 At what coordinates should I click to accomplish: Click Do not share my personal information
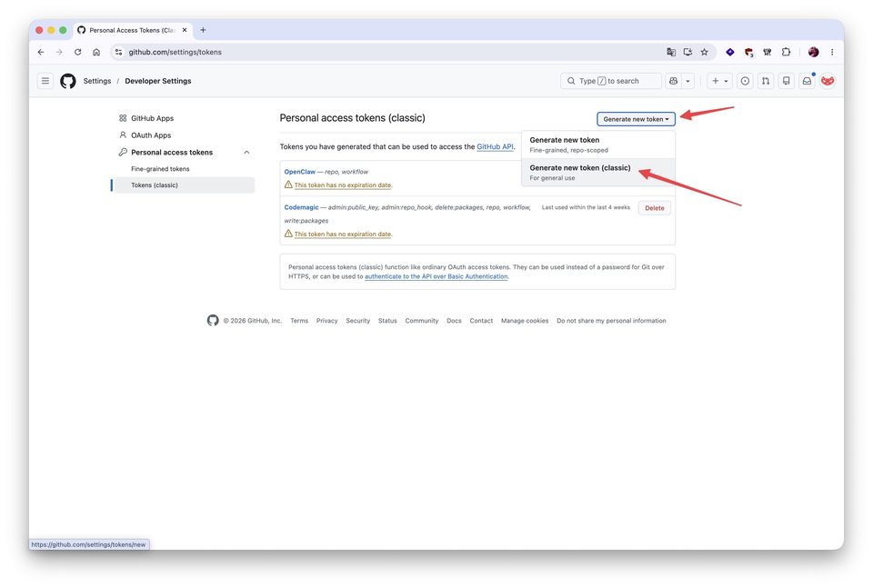(x=611, y=321)
